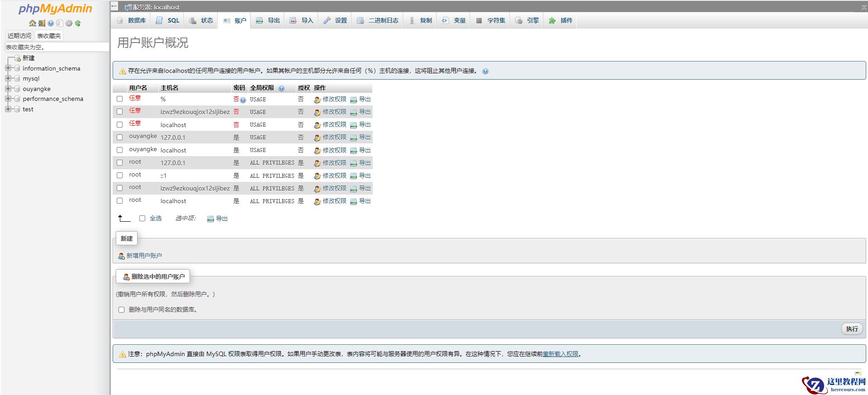Click export icon for root at izwz9ezkouqjox12sljibez
The width and height of the screenshot is (868, 395).
point(354,188)
